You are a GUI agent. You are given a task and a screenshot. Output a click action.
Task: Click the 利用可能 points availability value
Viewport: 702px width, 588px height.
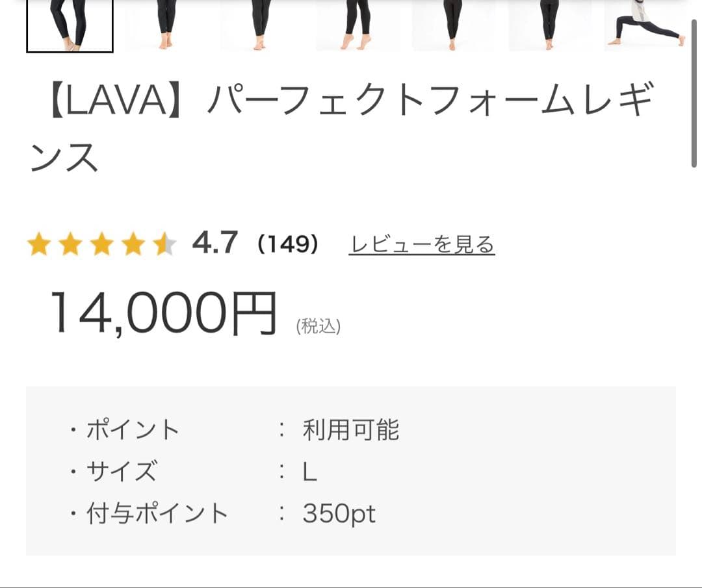coord(352,429)
